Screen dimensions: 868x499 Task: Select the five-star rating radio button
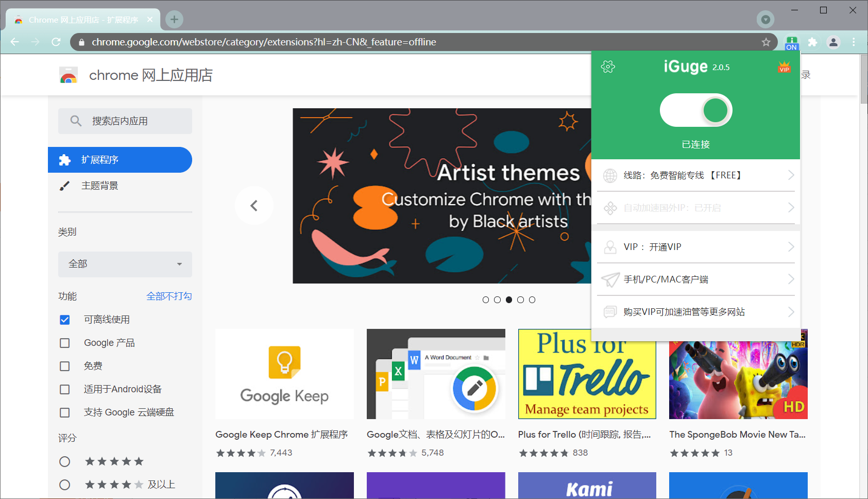pyautogui.click(x=64, y=461)
